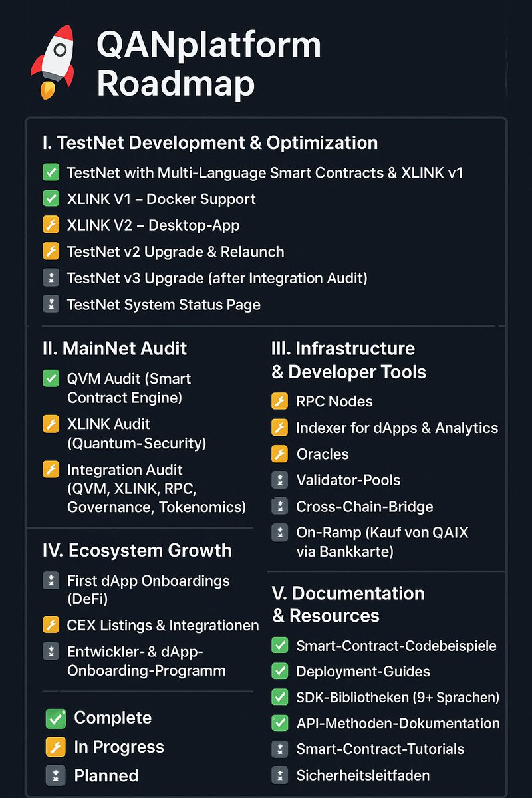Click grey icon beside Cross-Chain-Bridge
The height and width of the screenshot is (798, 532).
[x=280, y=507]
